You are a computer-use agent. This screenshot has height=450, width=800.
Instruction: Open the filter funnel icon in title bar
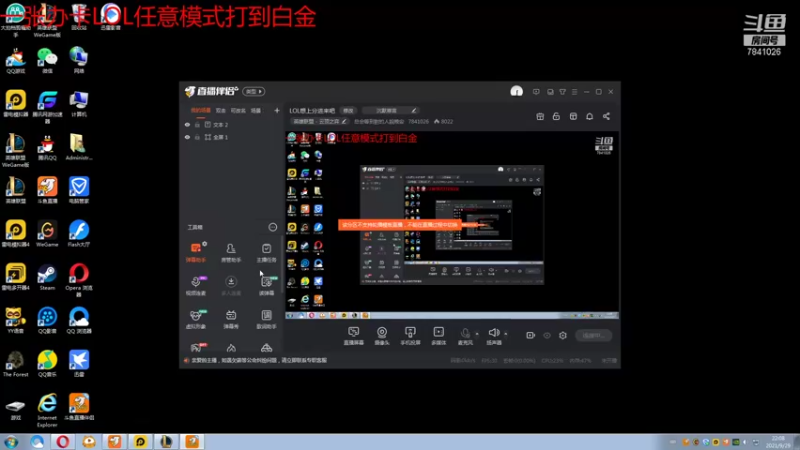[x=562, y=92]
